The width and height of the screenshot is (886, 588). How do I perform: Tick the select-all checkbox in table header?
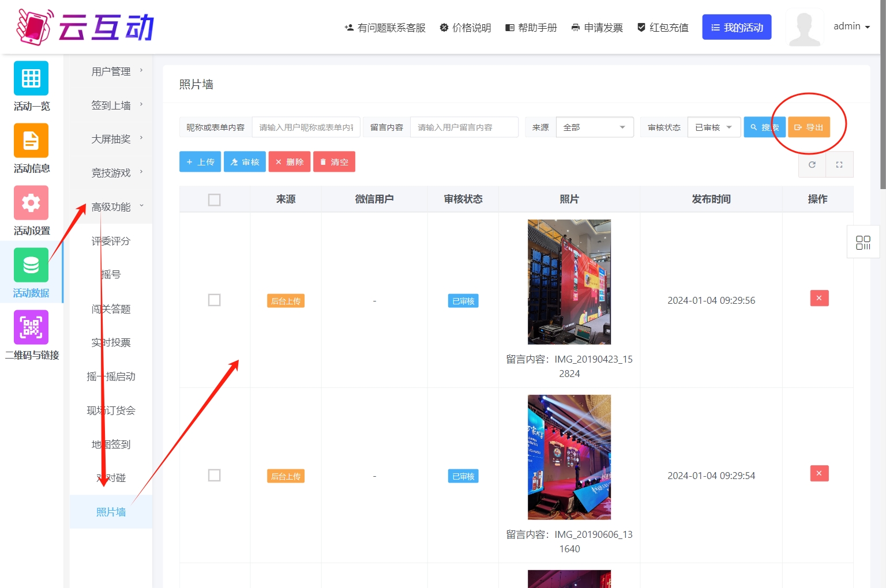click(x=214, y=199)
